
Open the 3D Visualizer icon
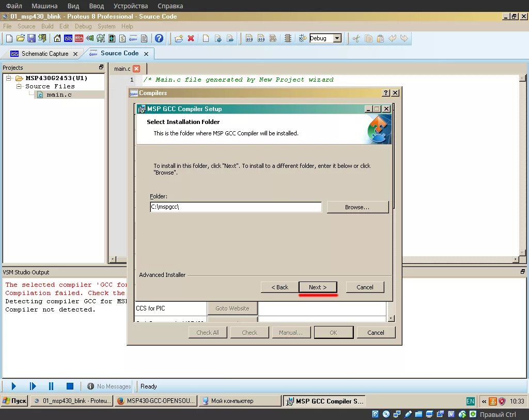click(x=90, y=38)
